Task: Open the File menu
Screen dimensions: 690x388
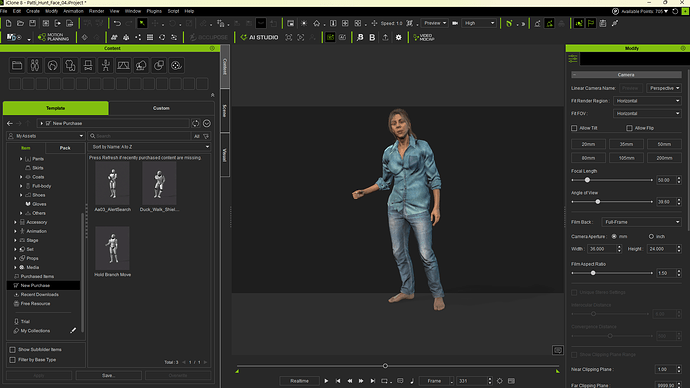Action: coord(4,11)
